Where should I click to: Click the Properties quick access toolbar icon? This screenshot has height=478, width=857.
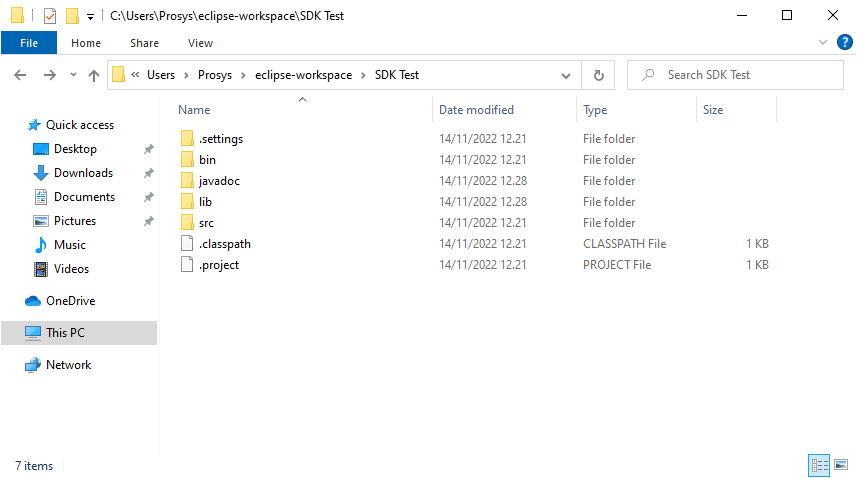[50, 16]
